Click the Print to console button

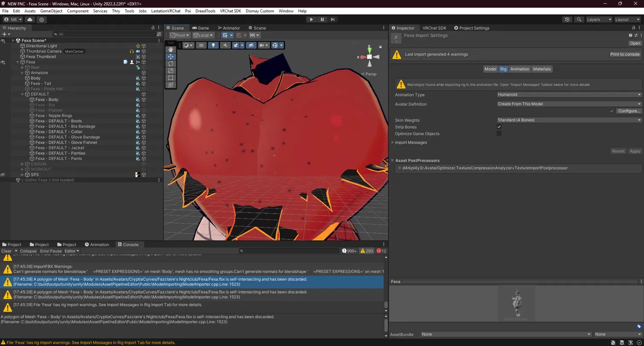pyautogui.click(x=625, y=55)
